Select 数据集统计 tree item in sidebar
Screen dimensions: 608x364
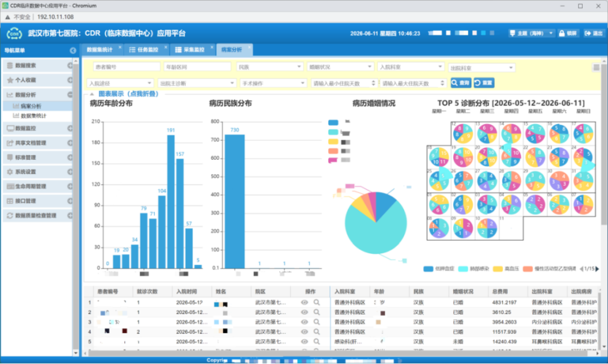(x=33, y=115)
